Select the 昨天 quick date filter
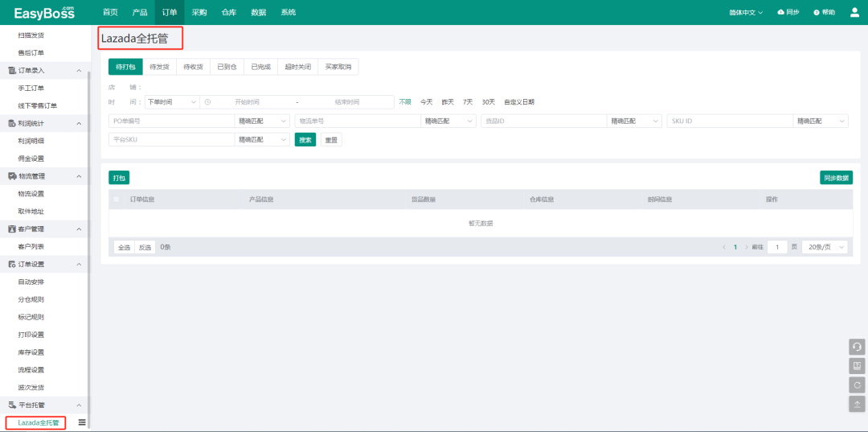The image size is (868, 432). click(448, 102)
